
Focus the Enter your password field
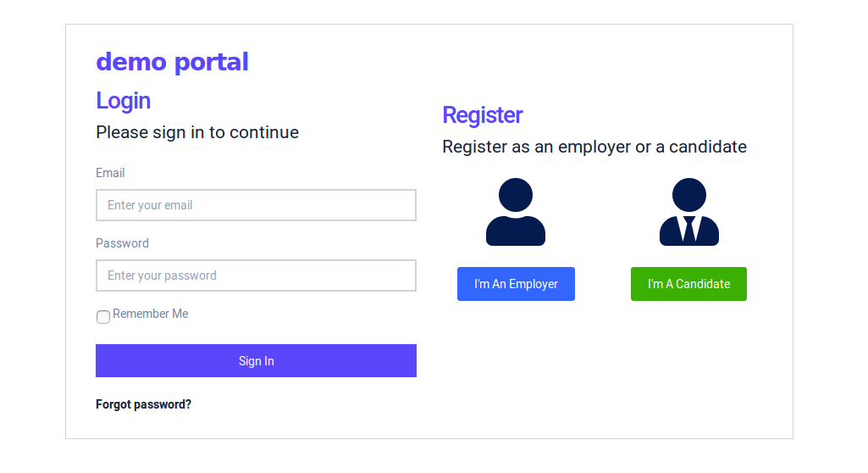(x=256, y=275)
